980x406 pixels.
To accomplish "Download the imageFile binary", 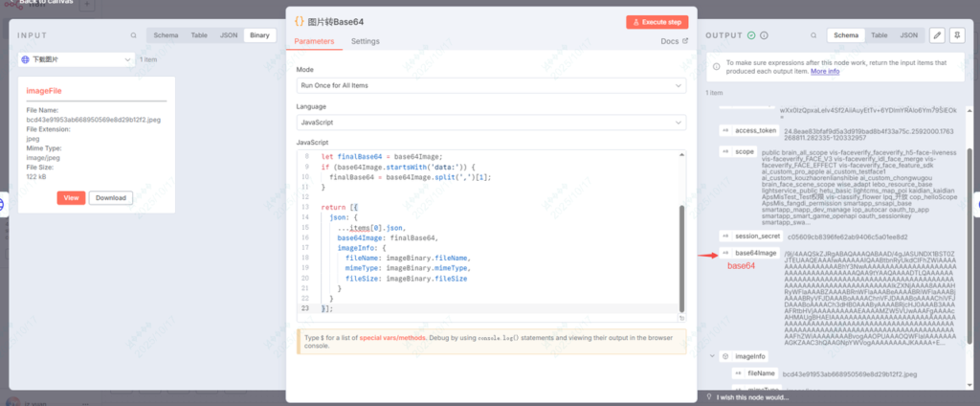I will [111, 198].
